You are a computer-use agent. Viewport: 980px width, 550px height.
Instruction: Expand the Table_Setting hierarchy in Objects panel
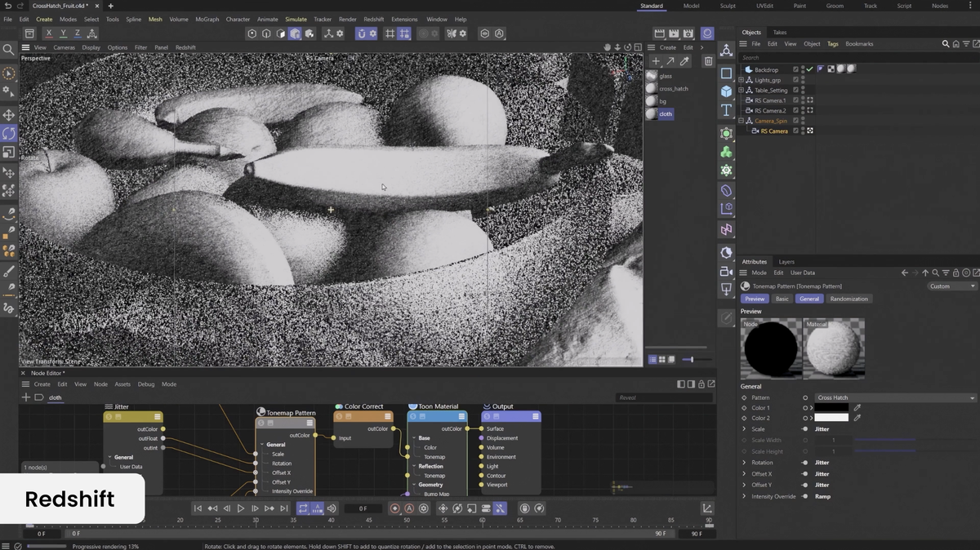click(x=741, y=90)
